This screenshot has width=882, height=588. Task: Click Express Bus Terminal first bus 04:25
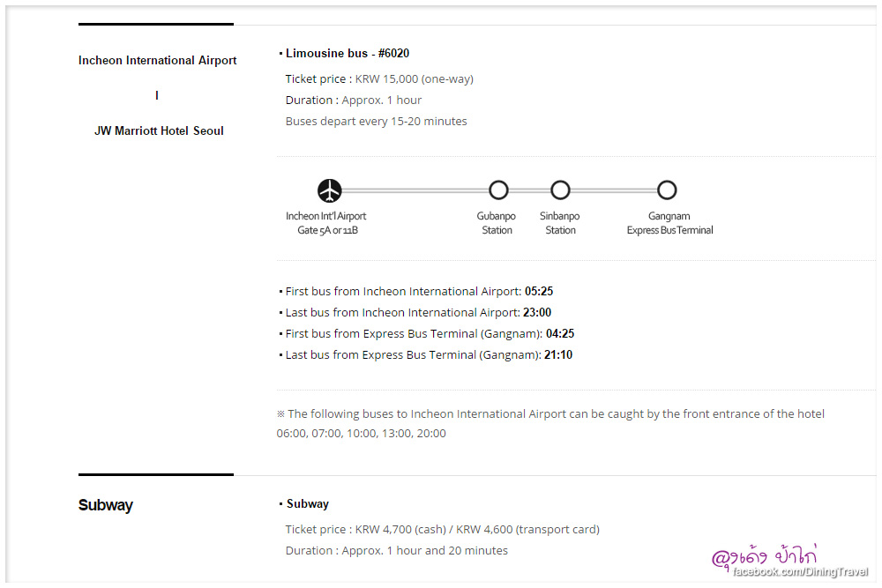click(560, 334)
